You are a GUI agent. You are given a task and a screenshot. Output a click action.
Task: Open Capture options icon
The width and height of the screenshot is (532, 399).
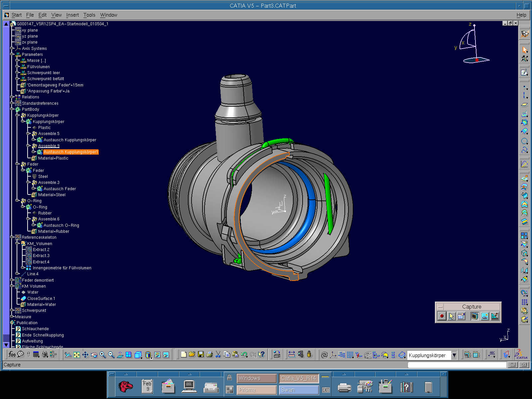tap(461, 316)
